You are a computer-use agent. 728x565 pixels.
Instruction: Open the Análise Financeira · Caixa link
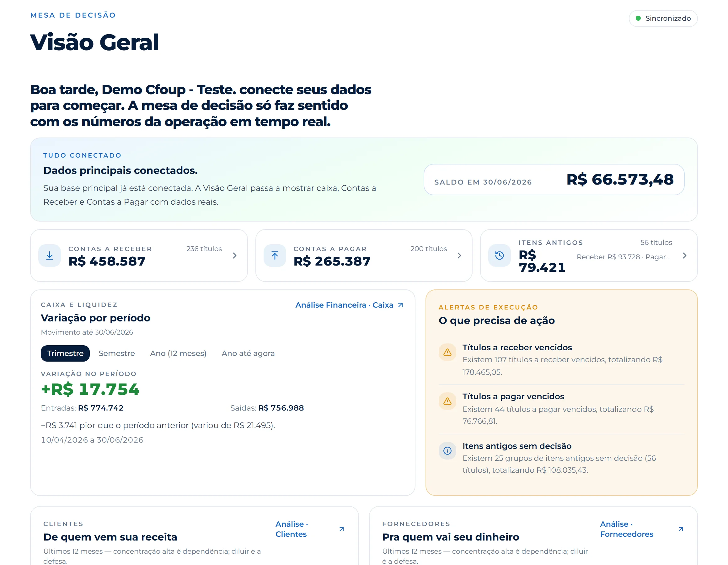[349, 305]
